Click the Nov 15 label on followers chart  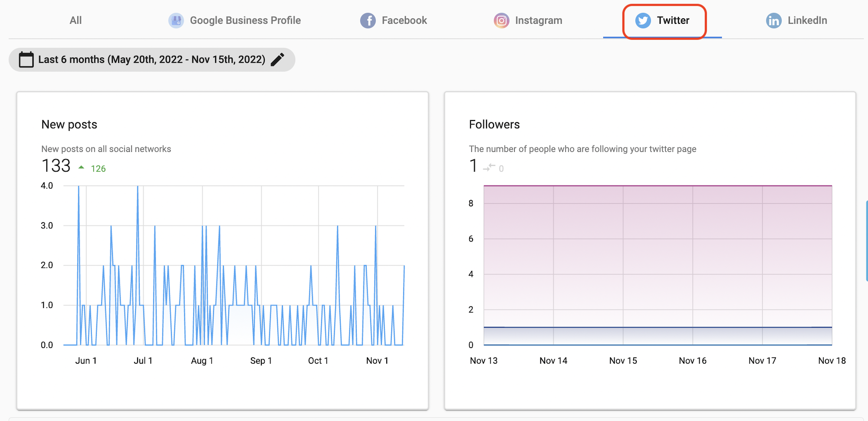coord(623,361)
